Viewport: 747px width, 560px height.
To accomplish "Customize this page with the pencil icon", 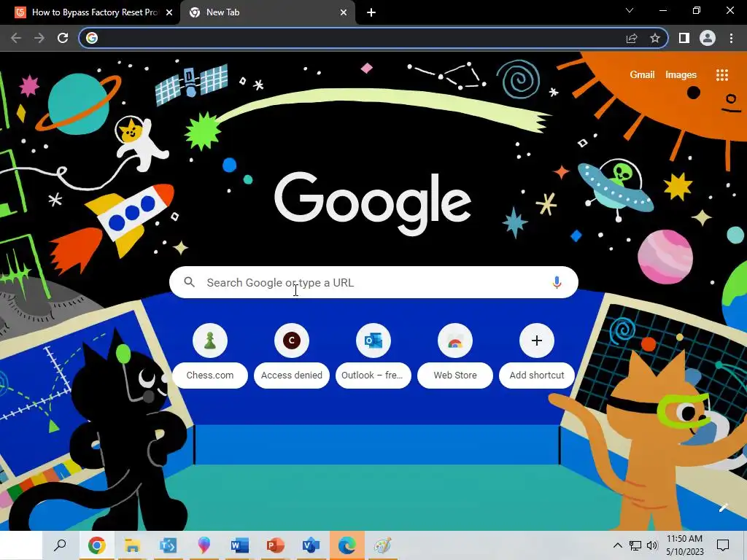I will (x=724, y=507).
